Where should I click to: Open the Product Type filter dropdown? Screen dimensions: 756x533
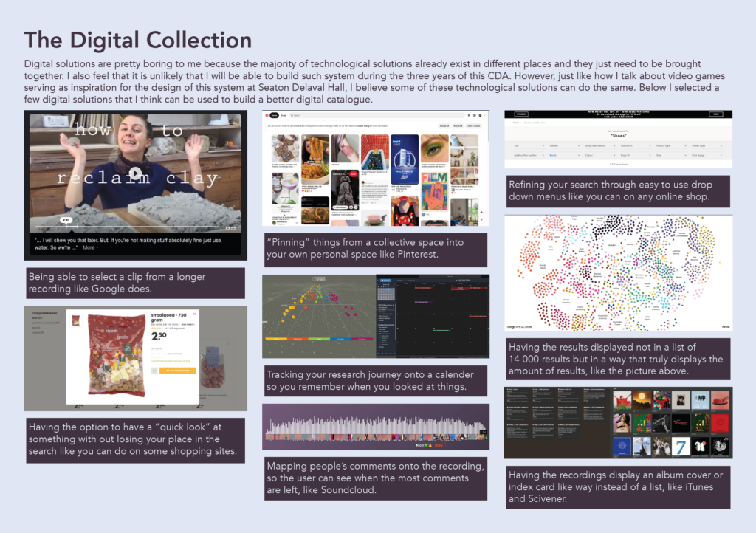pyautogui.click(x=671, y=145)
